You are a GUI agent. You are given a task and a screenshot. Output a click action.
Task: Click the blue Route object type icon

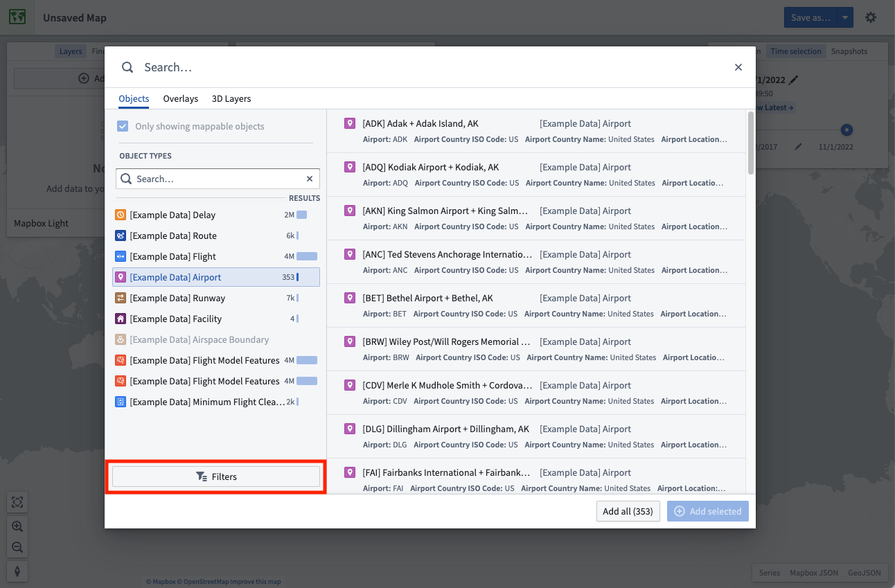coord(121,235)
